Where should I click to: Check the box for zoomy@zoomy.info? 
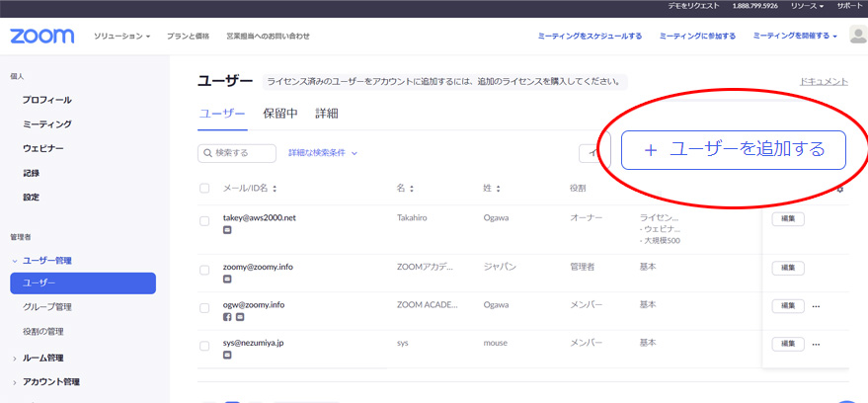pyautogui.click(x=204, y=270)
